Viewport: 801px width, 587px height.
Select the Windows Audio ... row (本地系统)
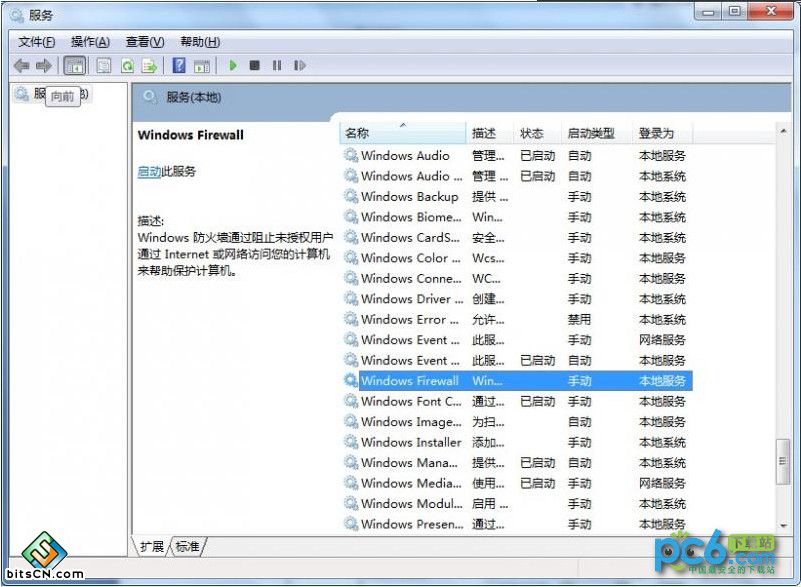516,176
